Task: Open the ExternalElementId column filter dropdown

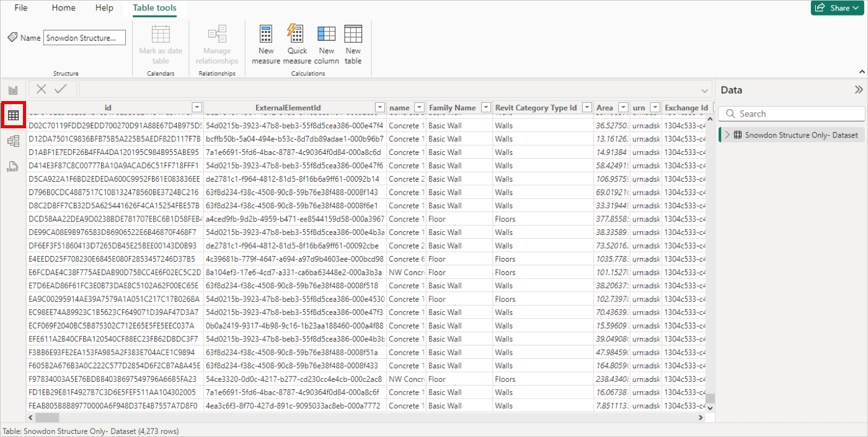Action: [x=380, y=107]
